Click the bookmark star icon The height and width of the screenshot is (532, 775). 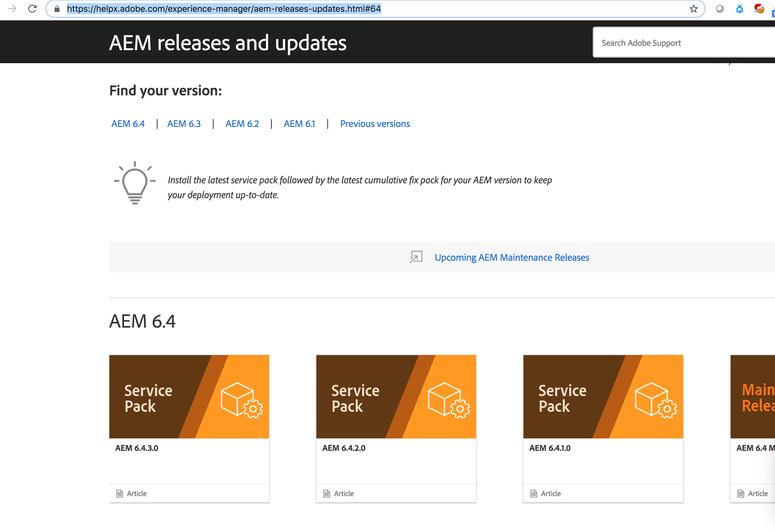tap(693, 9)
